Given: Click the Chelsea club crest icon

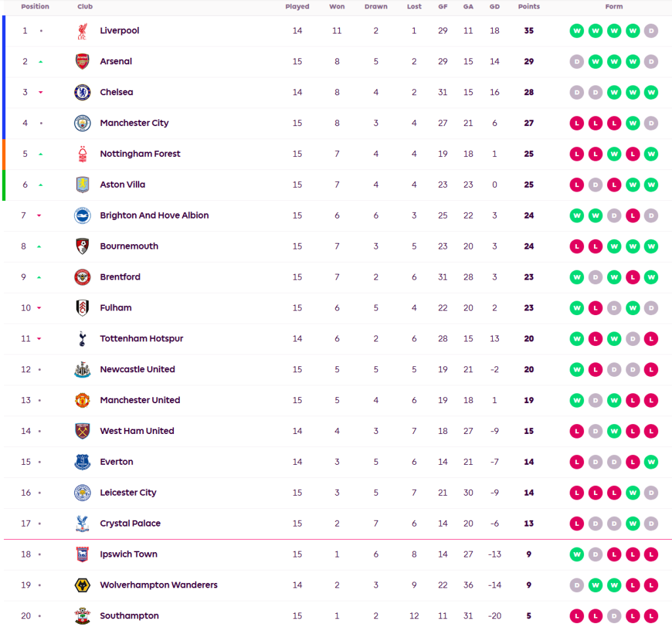Looking at the screenshot, I should (82, 93).
